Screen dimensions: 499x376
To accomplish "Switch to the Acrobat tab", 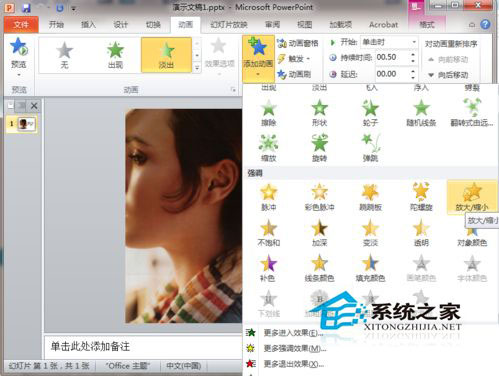I will (384, 24).
